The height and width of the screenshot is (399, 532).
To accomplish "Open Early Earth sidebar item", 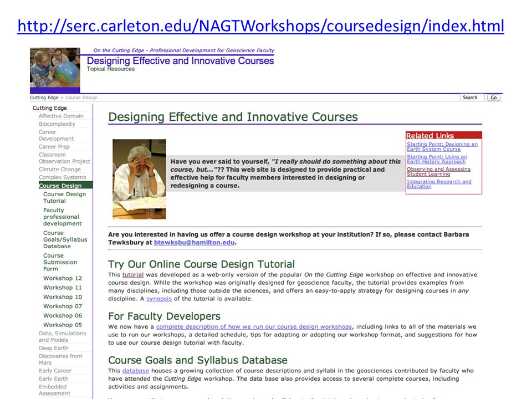I will [x=54, y=379].
